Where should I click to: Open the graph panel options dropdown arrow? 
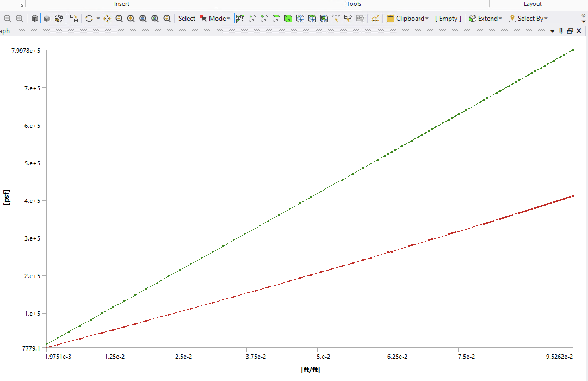[x=553, y=31]
